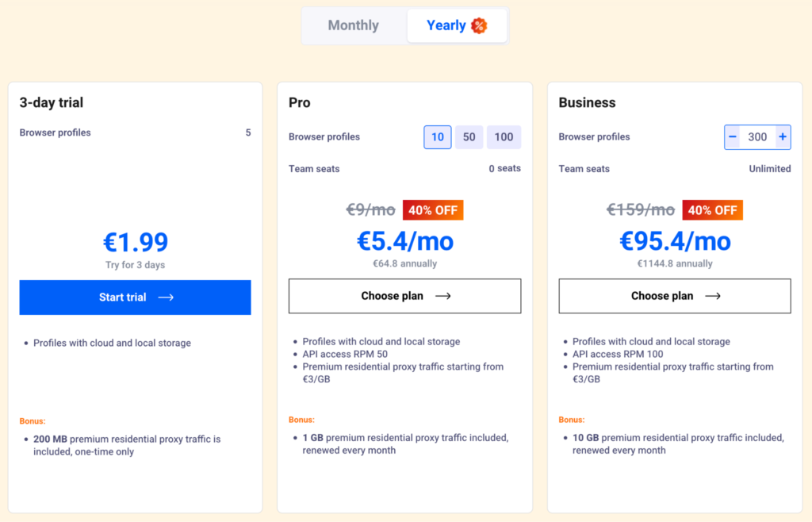
Task: Click the €5.4/mo Pro price
Action: (404, 240)
